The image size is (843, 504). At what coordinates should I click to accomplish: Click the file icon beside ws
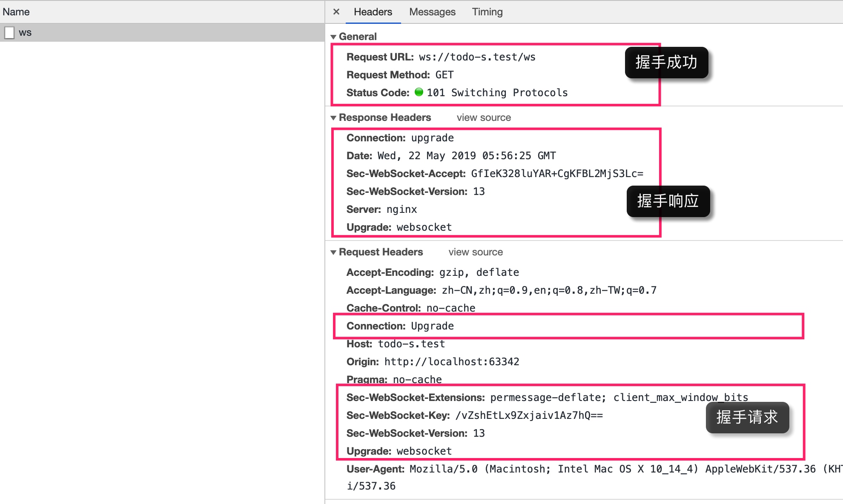tap(9, 33)
